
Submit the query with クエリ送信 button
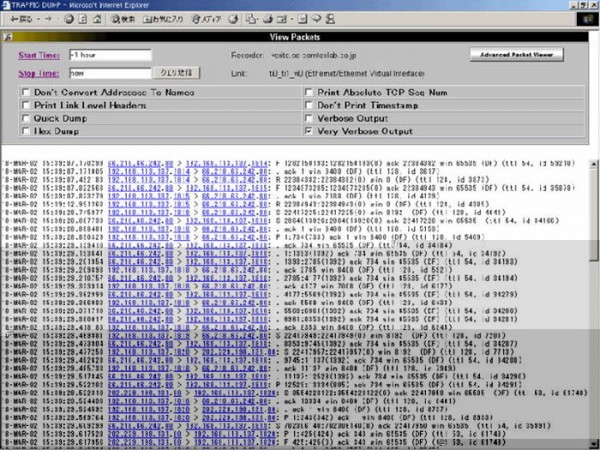click(x=176, y=73)
